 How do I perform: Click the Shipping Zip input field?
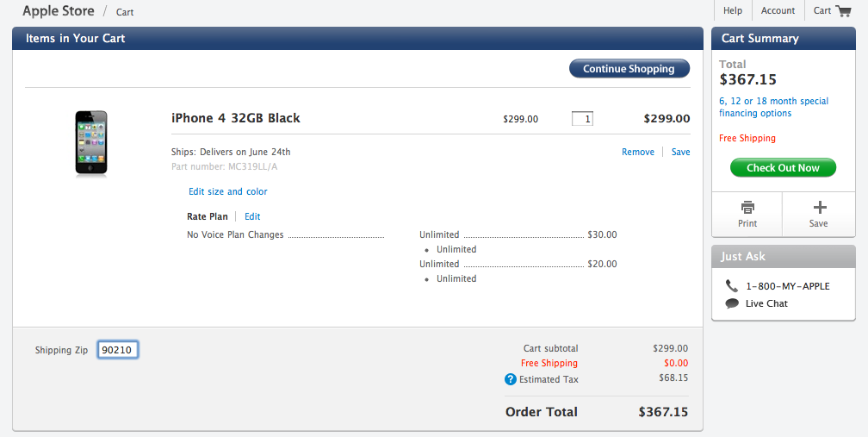point(118,350)
